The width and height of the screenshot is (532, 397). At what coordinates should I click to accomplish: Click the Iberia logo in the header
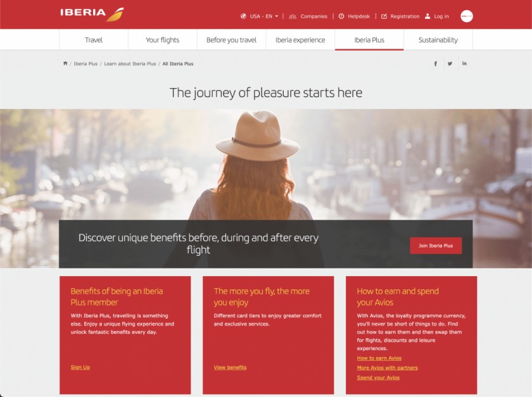pyautogui.click(x=92, y=14)
